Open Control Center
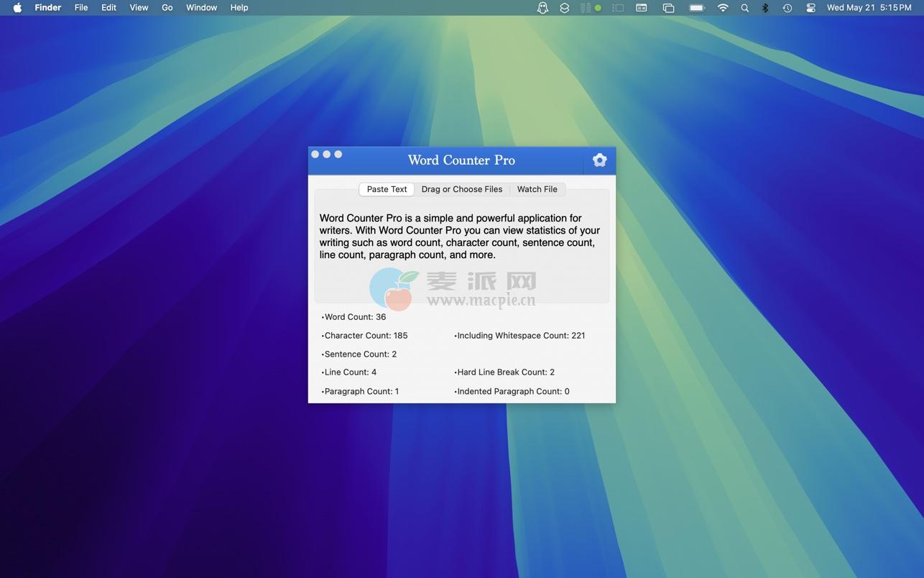 810,8
